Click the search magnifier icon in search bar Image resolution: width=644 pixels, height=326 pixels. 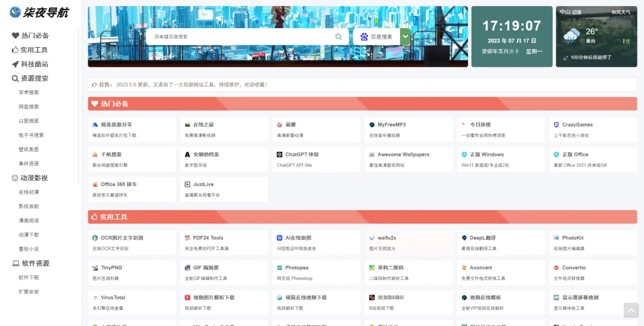[339, 36]
